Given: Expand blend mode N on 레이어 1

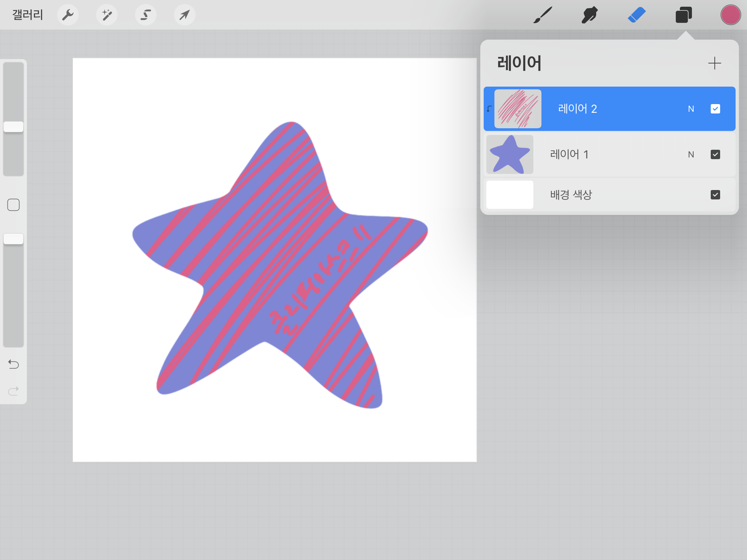Looking at the screenshot, I should coord(691,154).
